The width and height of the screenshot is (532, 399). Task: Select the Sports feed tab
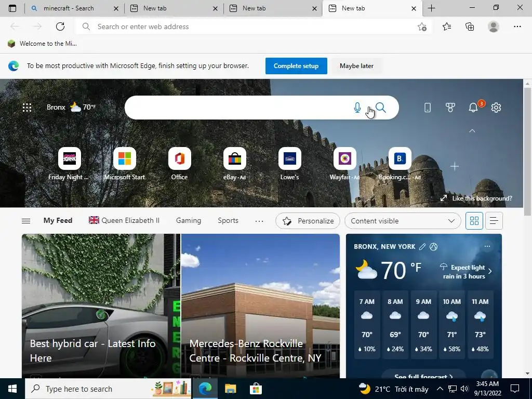click(228, 220)
